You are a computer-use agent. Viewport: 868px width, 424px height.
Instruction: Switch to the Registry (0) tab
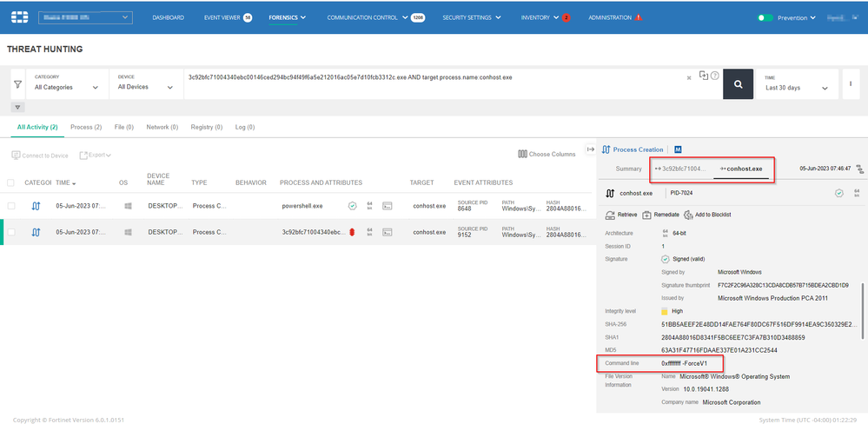(x=207, y=128)
